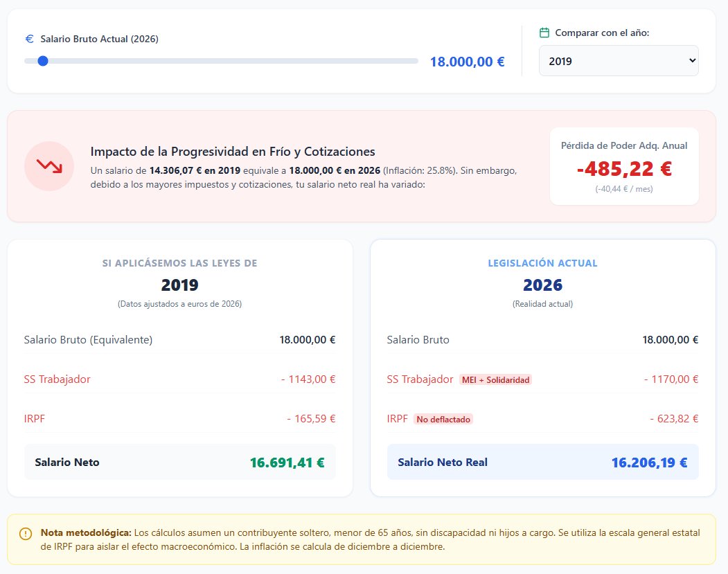Click Salario Bruto (Equivalente) row label
This screenshot has height=574, width=728.
pos(88,340)
